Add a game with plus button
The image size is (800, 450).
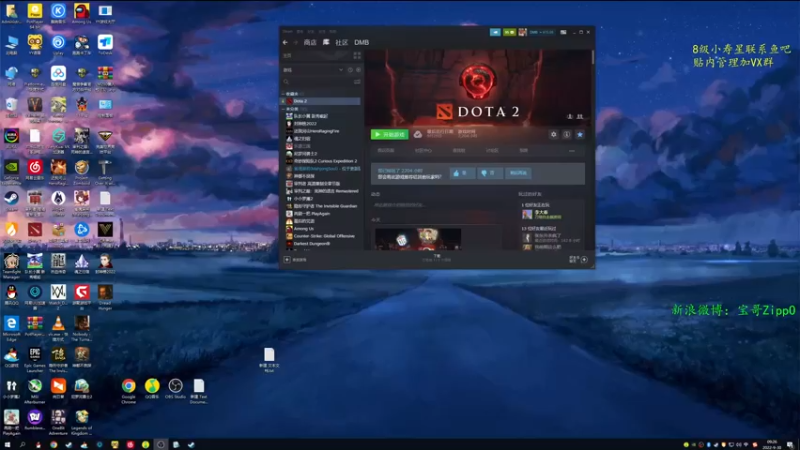click(x=287, y=260)
